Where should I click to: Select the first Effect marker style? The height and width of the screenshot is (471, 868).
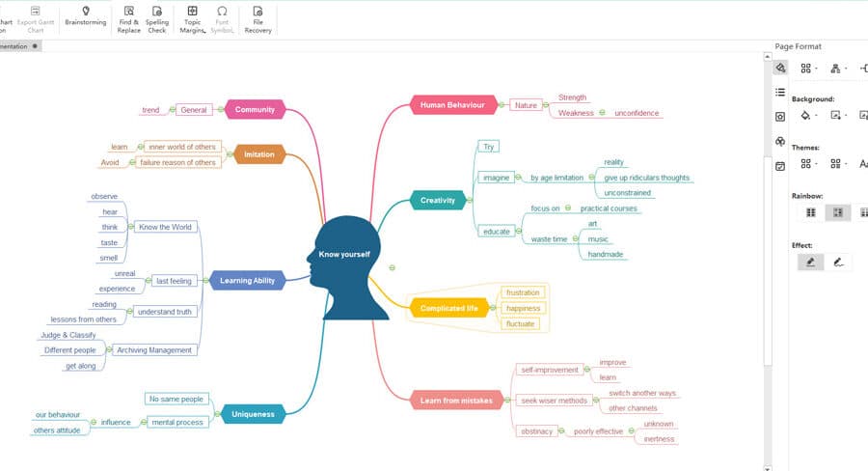tap(811, 263)
